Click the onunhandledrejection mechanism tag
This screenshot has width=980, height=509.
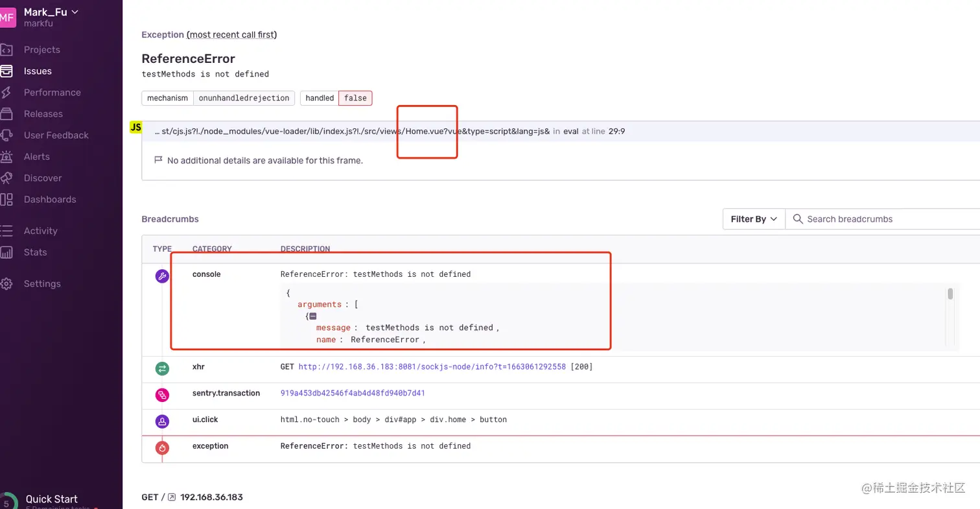click(244, 98)
